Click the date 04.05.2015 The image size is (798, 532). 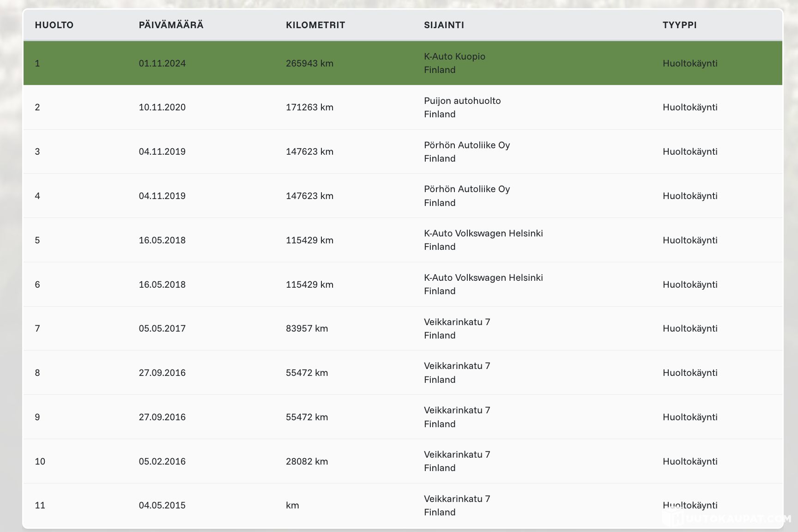pyautogui.click(x=162, y=505)
